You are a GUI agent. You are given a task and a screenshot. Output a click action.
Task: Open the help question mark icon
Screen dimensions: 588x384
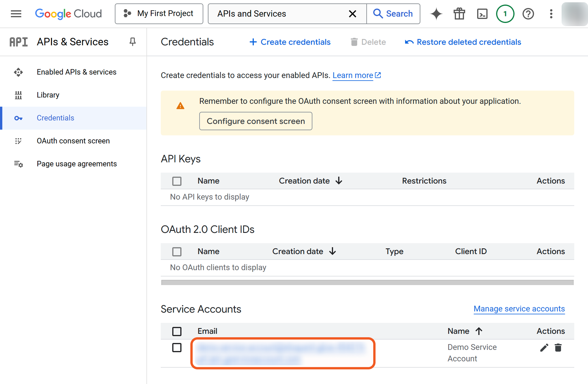click(x=528, y=13)
